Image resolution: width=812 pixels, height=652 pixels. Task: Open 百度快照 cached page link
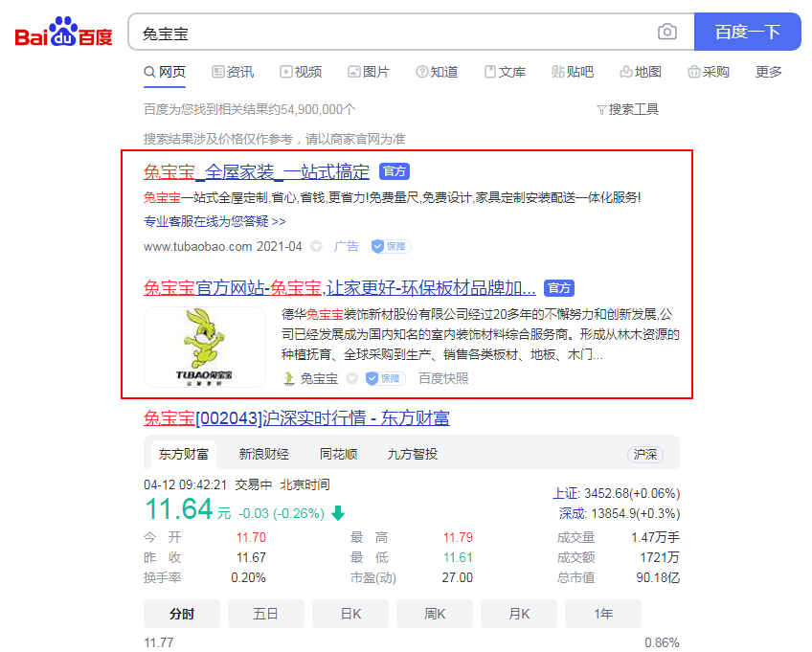point(443,378)
